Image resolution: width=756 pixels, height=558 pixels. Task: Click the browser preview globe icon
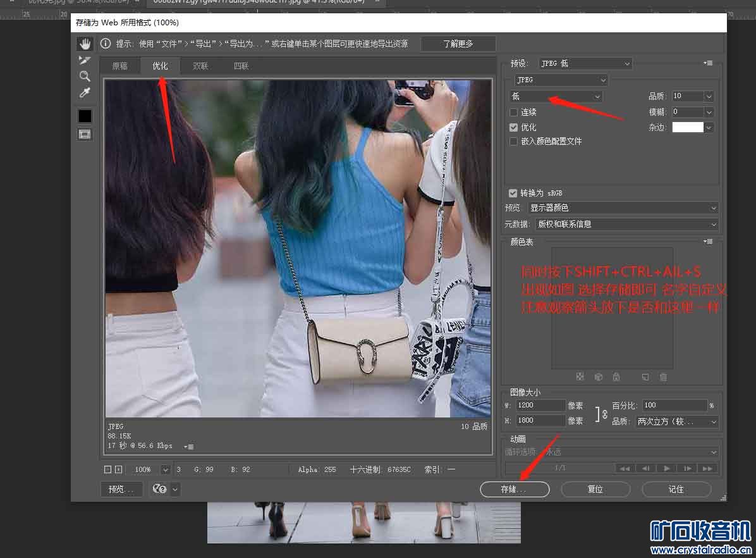click(160, 489)
